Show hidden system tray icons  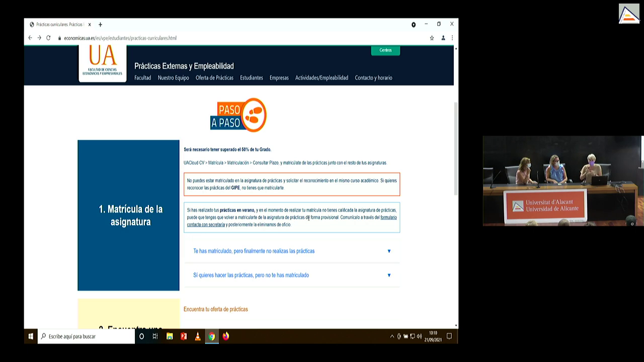tap(392, 336)
